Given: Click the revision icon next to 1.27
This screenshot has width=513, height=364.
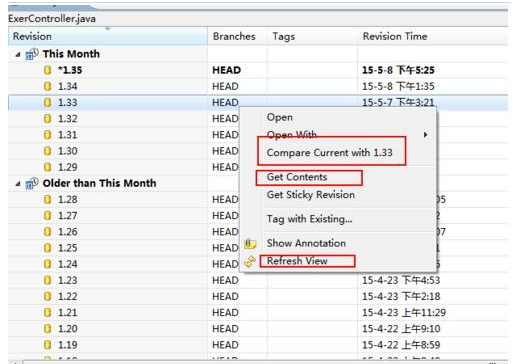Looking at the screenshot, I should point(48,216).
